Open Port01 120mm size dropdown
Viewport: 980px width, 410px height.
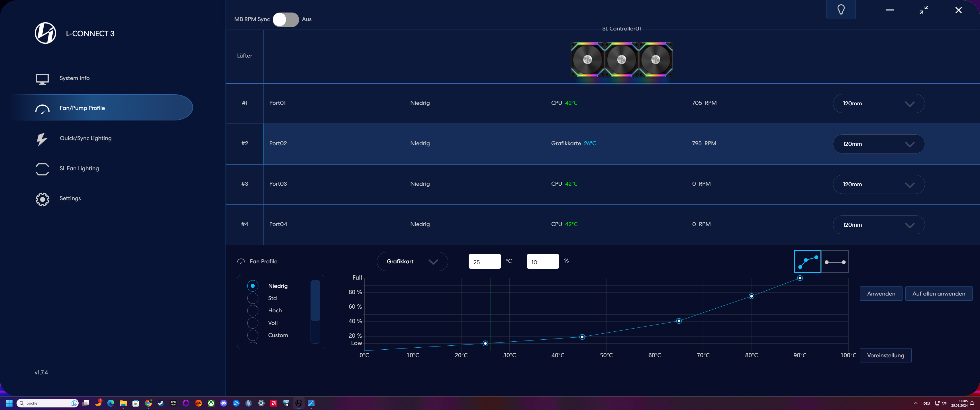point(878,103)
